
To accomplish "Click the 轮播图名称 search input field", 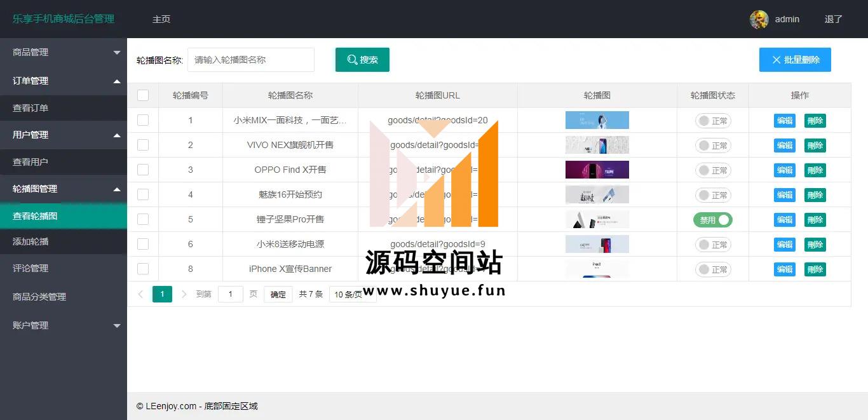I will [x=251, y=60].
